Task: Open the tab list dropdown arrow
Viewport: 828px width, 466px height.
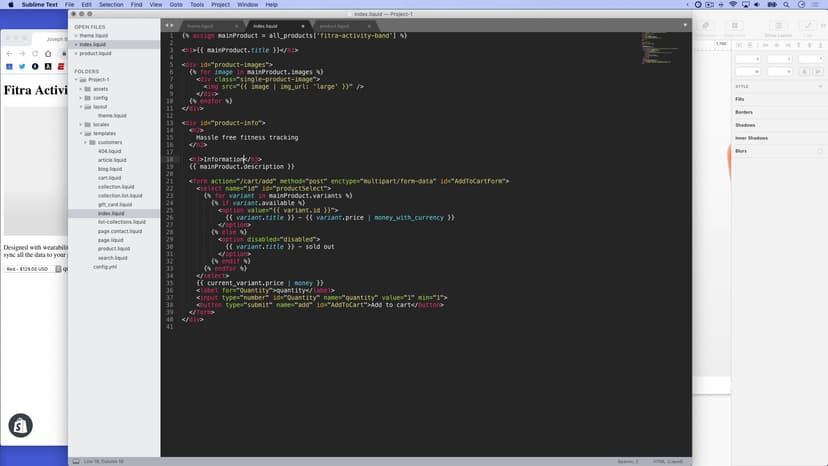Action: 685,24
